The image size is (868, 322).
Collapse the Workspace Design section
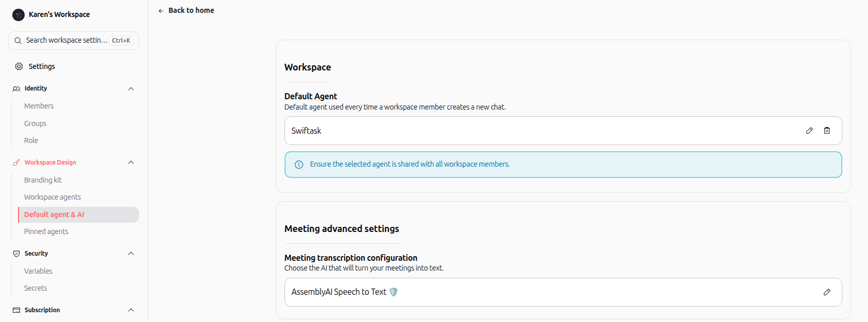(131, 163)
